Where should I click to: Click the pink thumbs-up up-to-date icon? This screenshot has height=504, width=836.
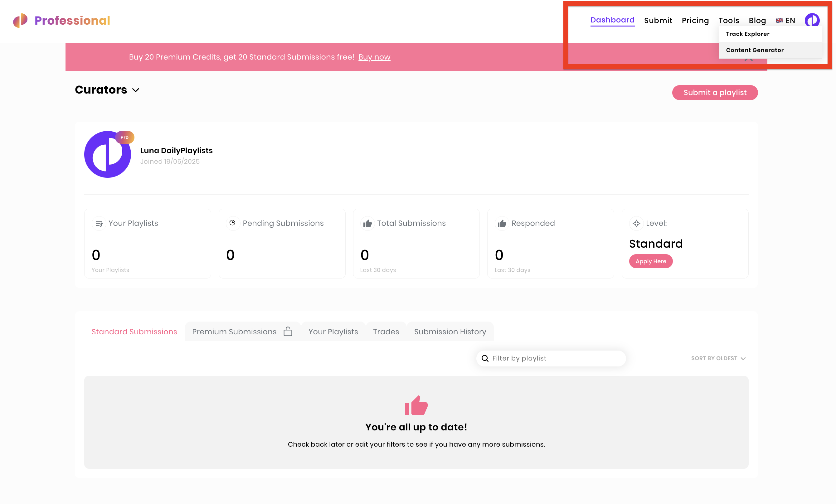[416, 405]
